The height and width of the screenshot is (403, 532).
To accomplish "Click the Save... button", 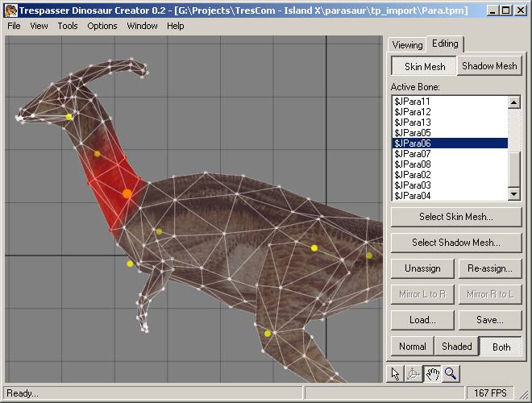I will 489,320.
